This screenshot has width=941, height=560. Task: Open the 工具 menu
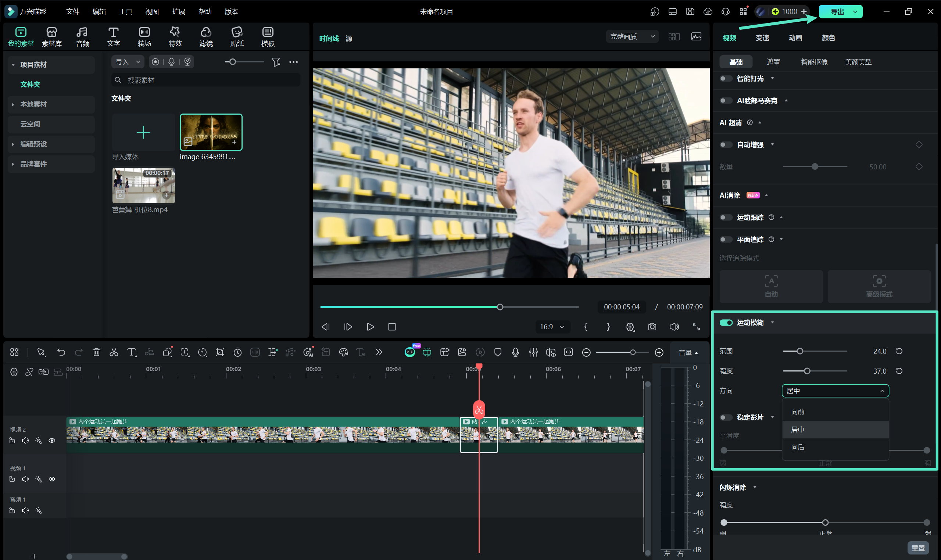click(125, 12)
